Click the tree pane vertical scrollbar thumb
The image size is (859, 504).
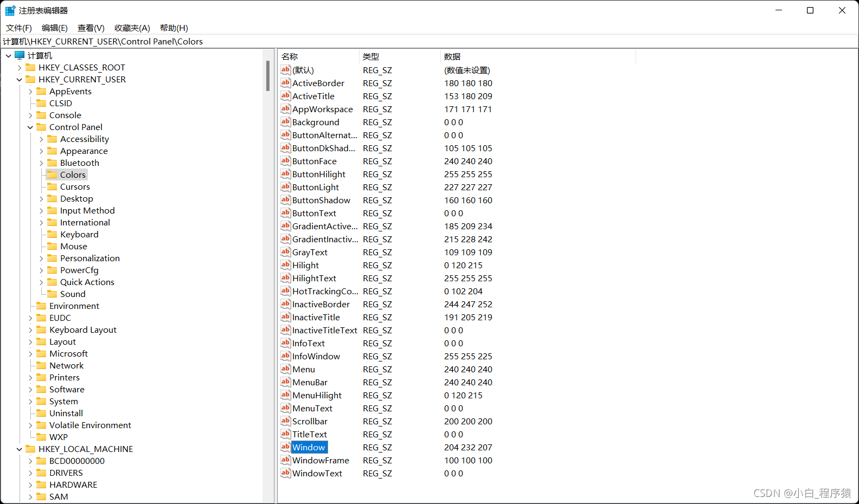tap(268, 76)
